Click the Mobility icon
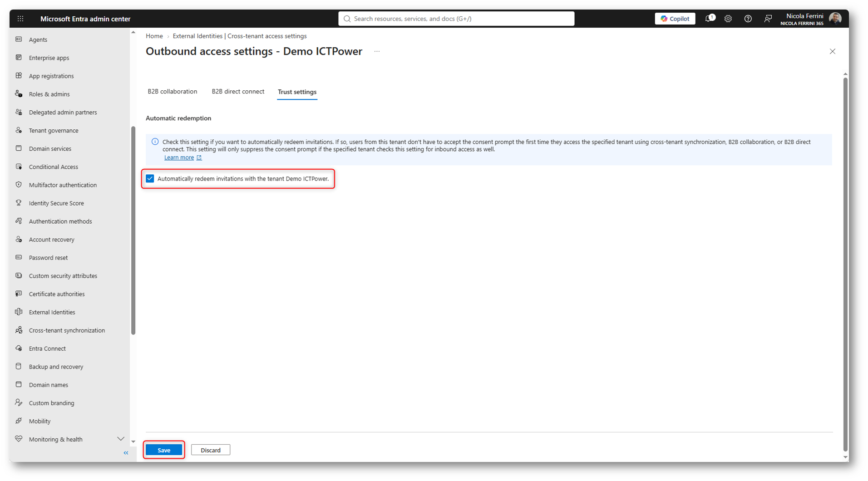Screen dimensions: 868x481 coord(19,421)
